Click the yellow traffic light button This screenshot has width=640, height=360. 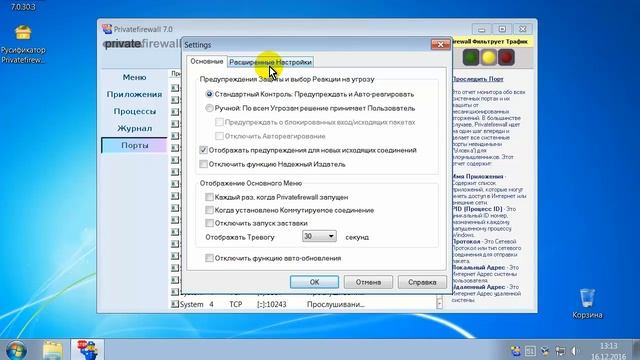coord(489,58)
